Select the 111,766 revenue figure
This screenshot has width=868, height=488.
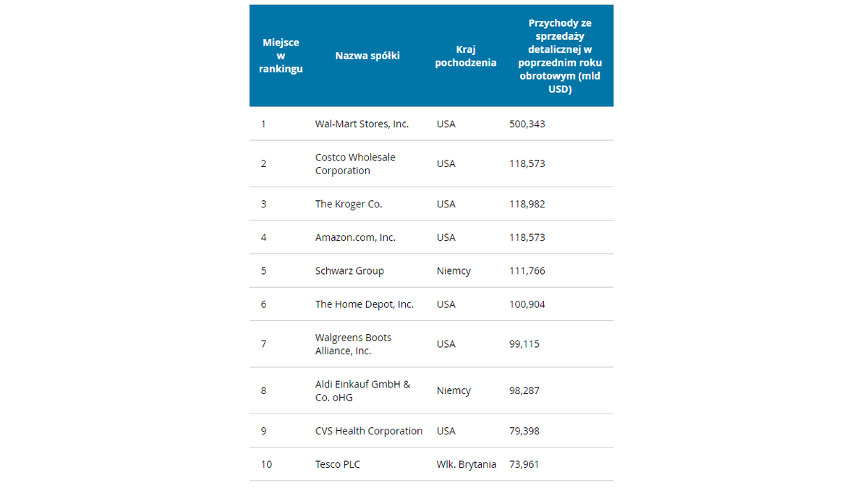pyautogui.click(x=527, y=271)
